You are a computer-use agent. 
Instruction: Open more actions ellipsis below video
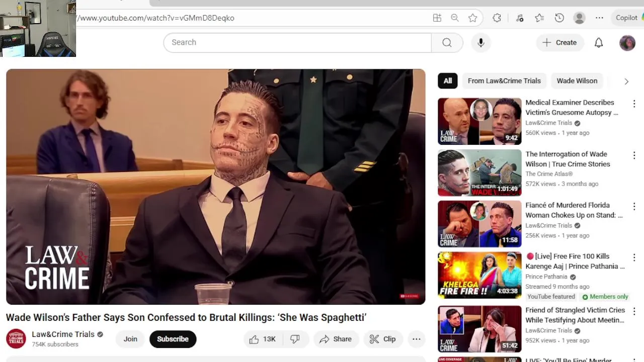417,339
